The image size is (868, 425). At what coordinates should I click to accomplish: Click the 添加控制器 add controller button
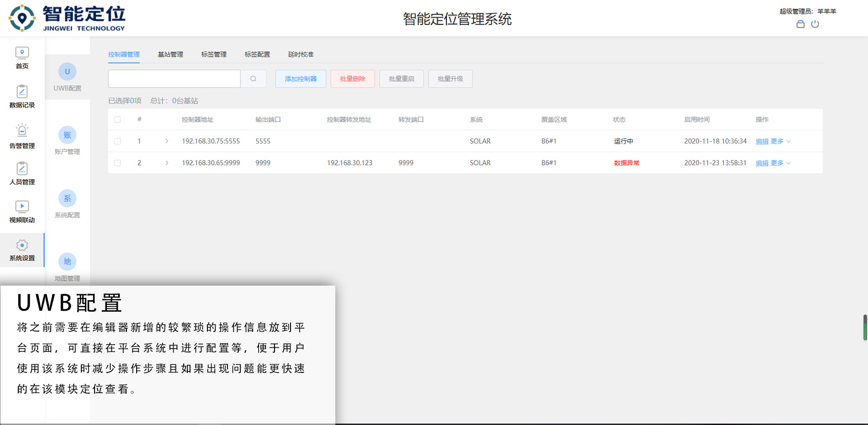300,79
